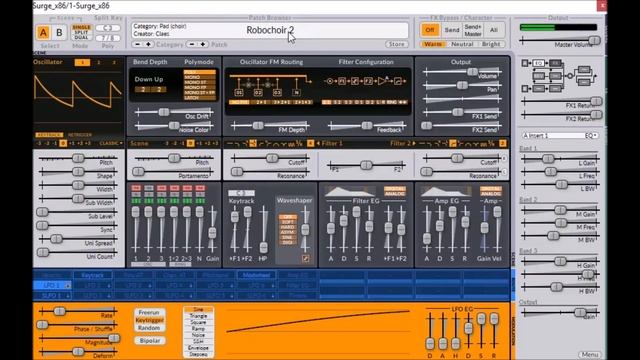Decrease patch Category with the minus button
The width and height of the screenshot is (640, 360).
click(138, 44)
